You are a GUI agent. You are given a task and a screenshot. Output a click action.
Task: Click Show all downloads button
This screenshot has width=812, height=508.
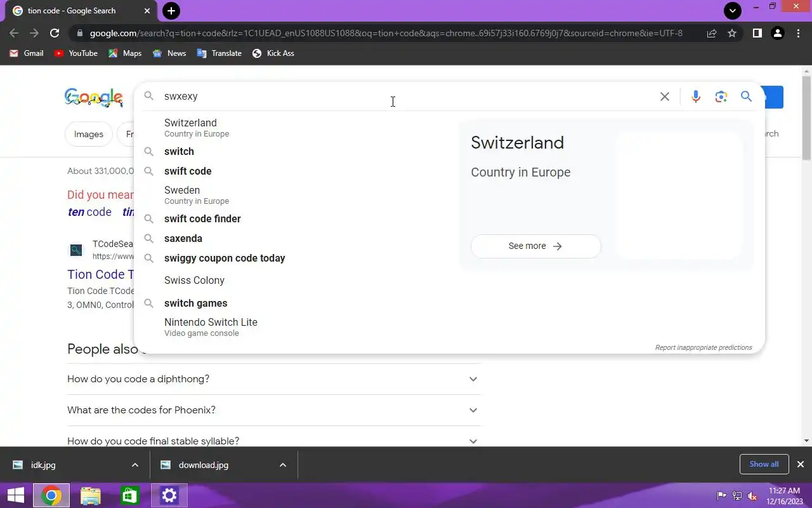tap(764, 464)
